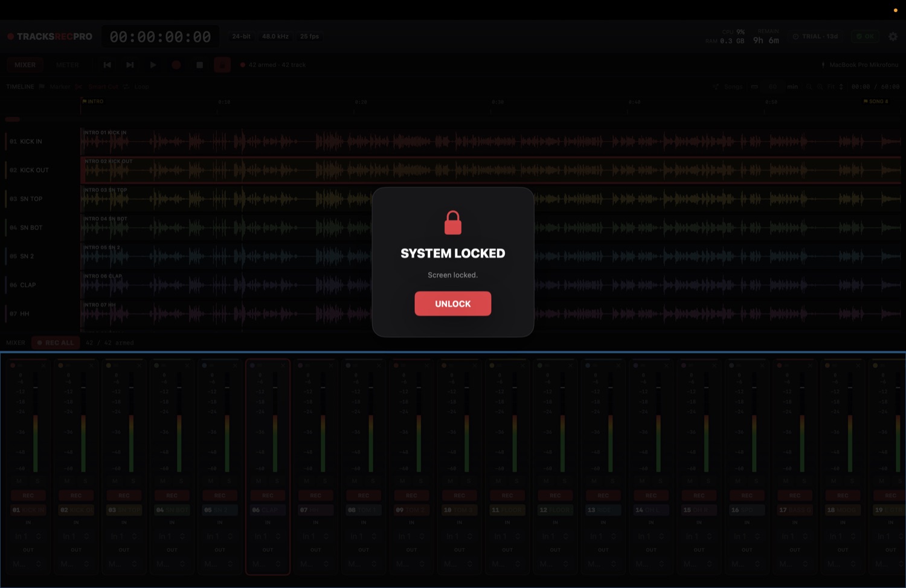Click the red UNLOCK button
906x588 pixels.
[x=452, y=304]
